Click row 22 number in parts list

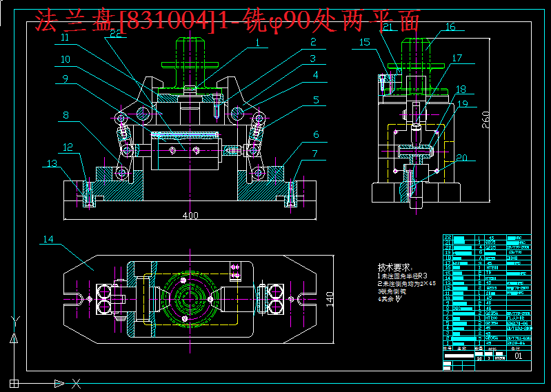[447, 238]
